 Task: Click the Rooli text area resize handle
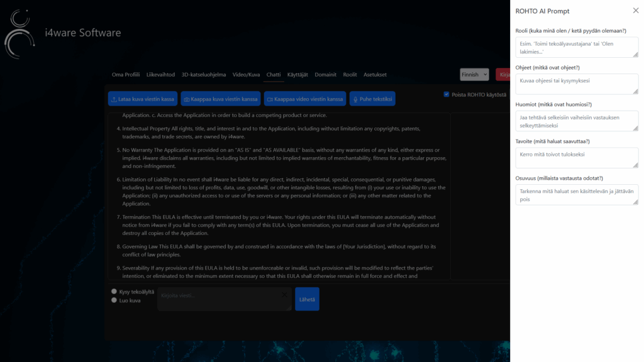click(635, 55)
